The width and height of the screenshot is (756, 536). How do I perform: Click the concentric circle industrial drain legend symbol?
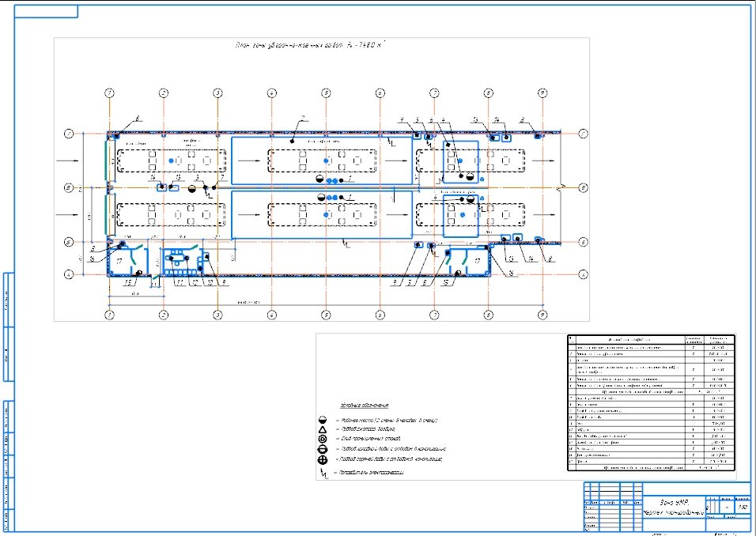point(323,438)
